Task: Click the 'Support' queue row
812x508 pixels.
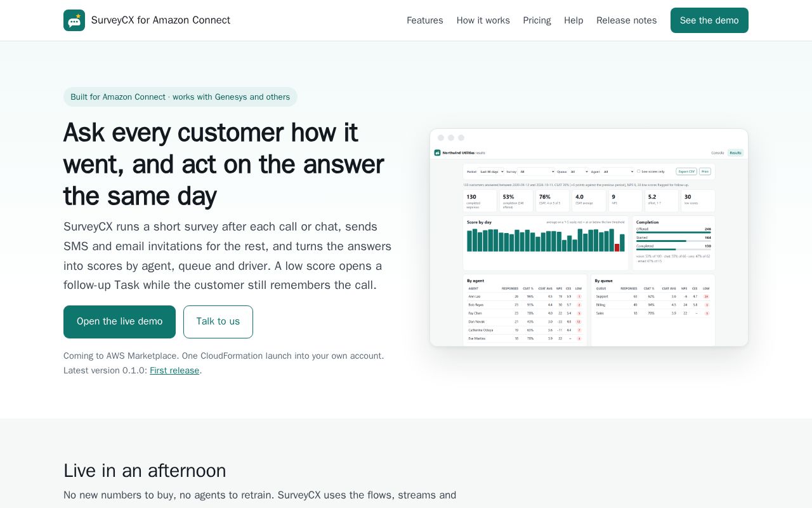Action: pyautogui.click(x=653, y=297)
